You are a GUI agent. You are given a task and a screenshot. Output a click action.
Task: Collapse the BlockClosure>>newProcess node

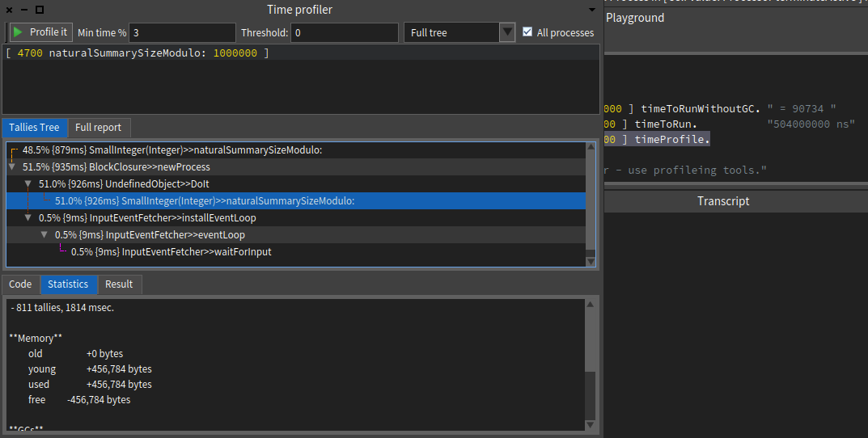click(x=12, y=167)
